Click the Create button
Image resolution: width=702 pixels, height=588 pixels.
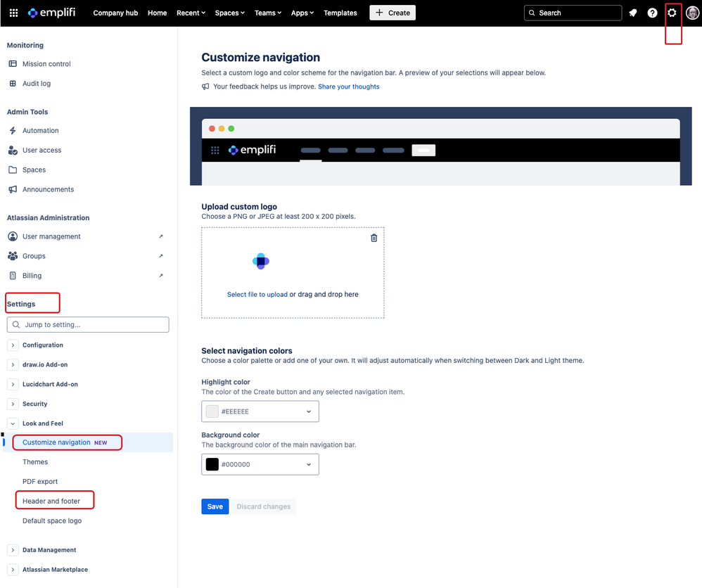click(393, 13)
